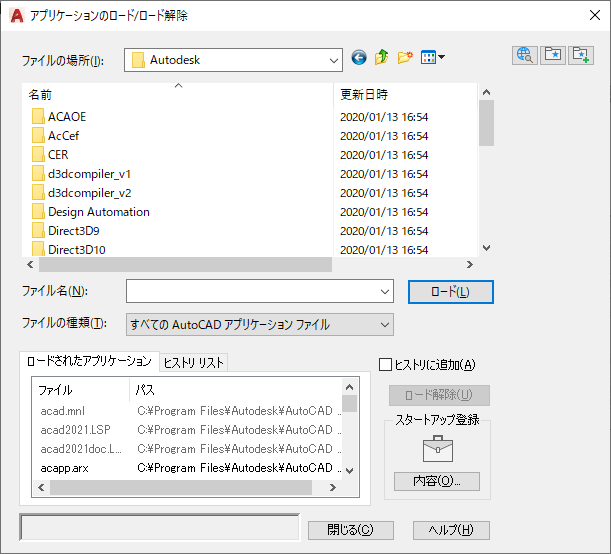Click the Add to Favorites icon
This screenshot has width=611, height=554.
581,55
